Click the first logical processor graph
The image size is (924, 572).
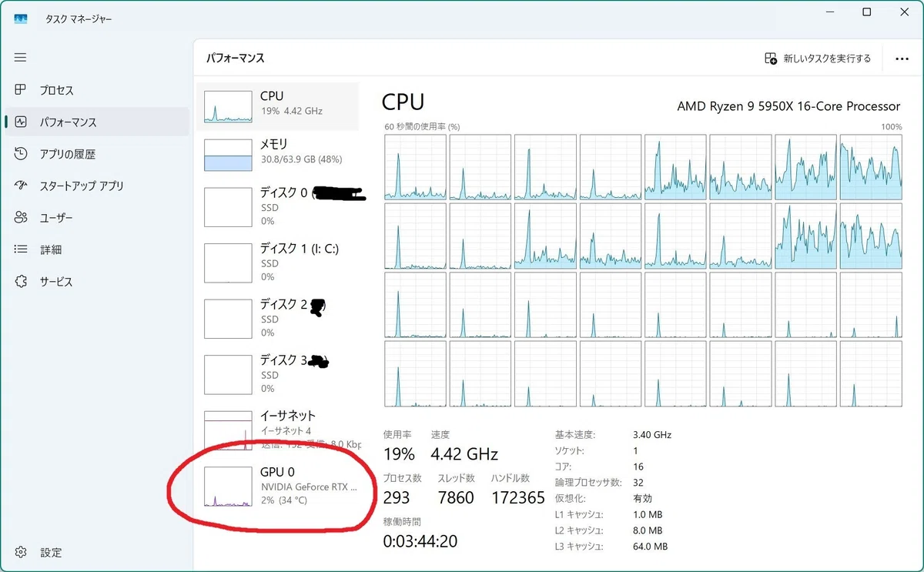point(415,167)
